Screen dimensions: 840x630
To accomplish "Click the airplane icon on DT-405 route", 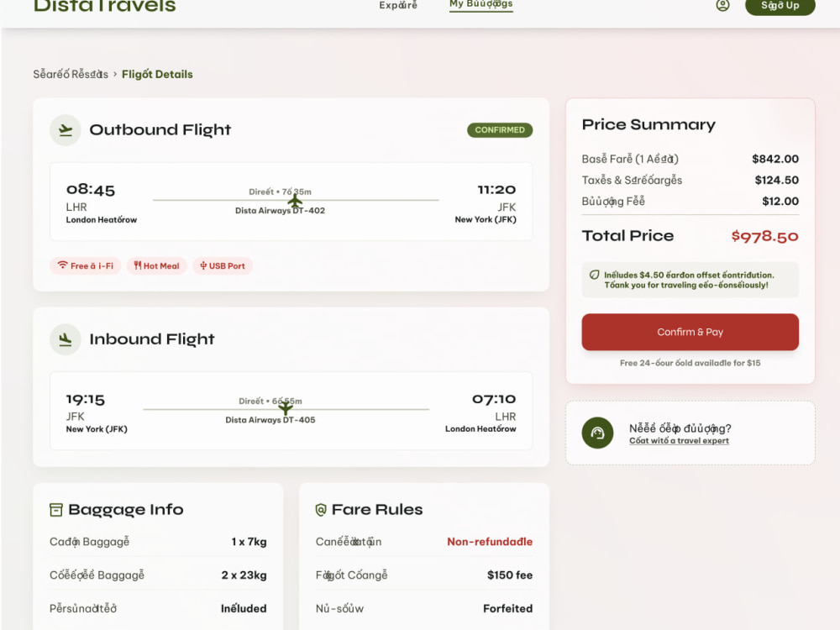I will [x=286, y=408].
